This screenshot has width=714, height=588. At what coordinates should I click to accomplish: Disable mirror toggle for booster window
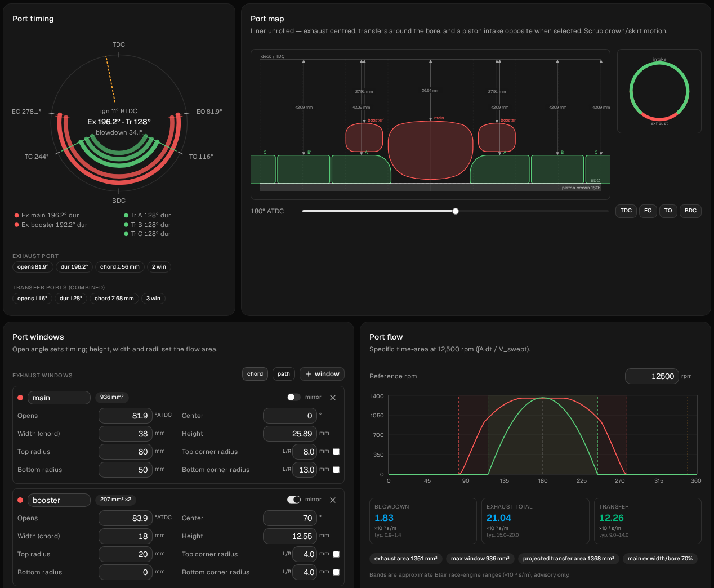(x=293, y=500)
